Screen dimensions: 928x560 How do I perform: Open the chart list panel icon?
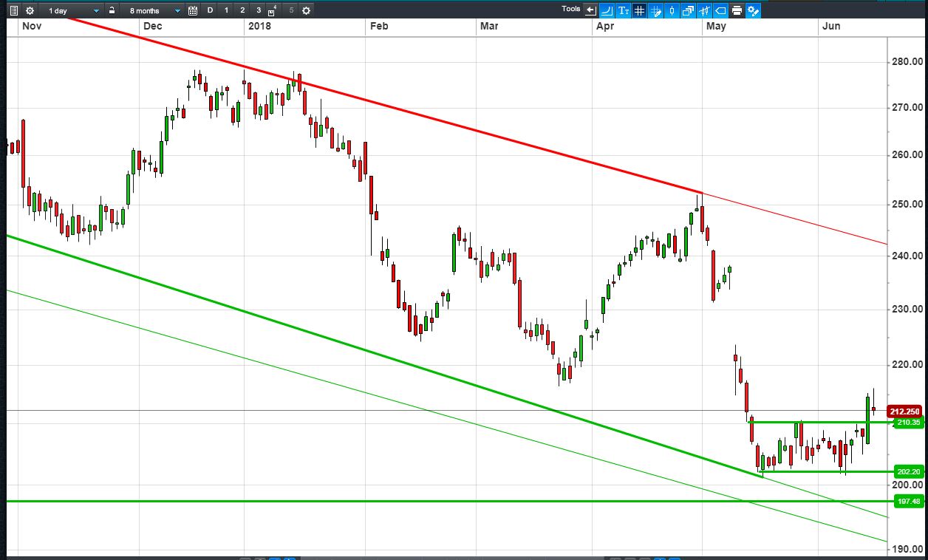point(13,10)
